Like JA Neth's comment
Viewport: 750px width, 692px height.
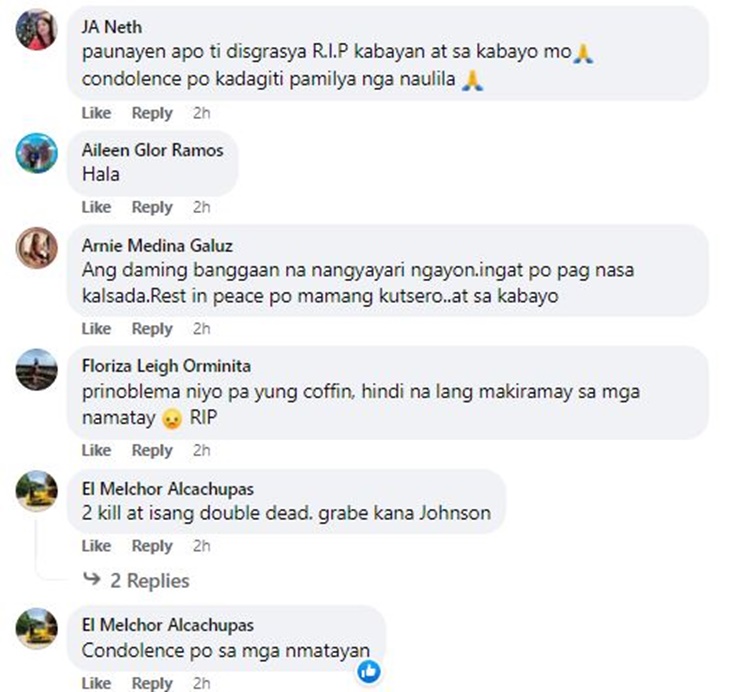point(96,113)
